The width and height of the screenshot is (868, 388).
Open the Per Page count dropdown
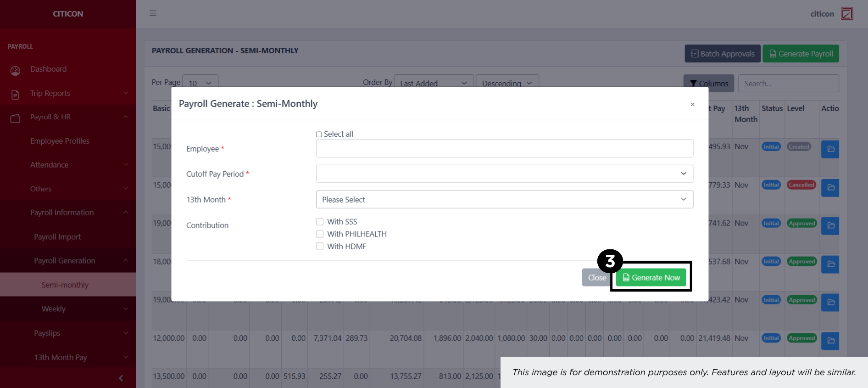click(200, 83)
